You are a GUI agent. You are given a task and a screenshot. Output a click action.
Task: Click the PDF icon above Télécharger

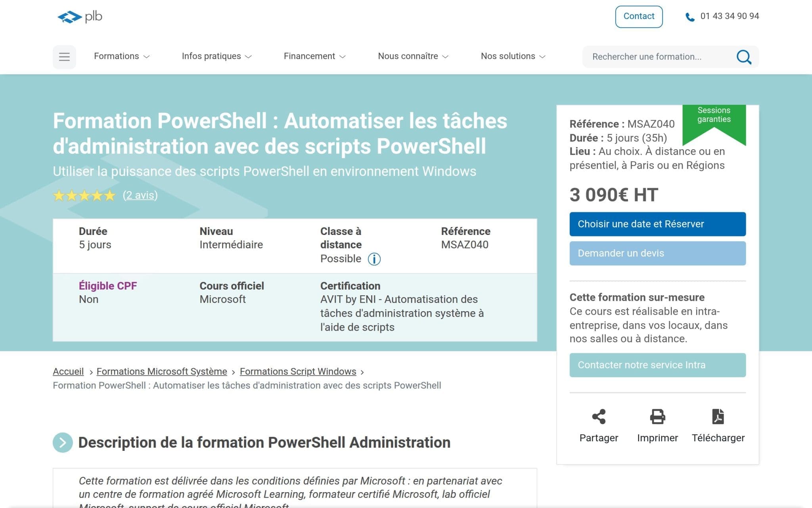[718, 417]
